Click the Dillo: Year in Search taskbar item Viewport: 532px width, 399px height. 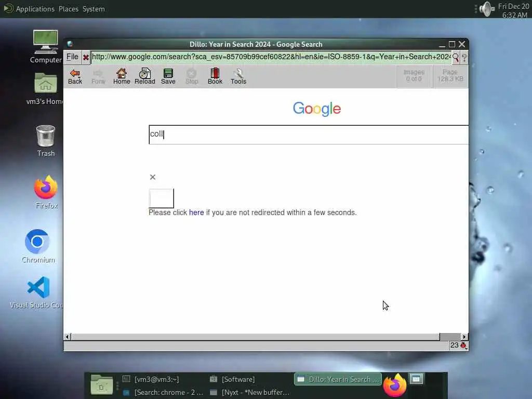(x=338, y=379)
